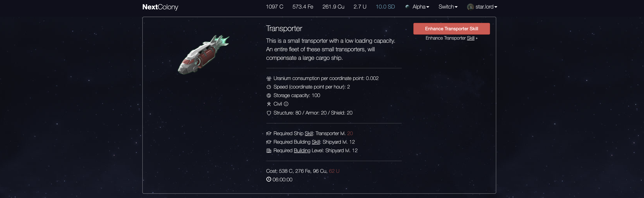Click the clock icon beside 06:00:00
This screenshot has height=198, width=644.
coord(269,179)
